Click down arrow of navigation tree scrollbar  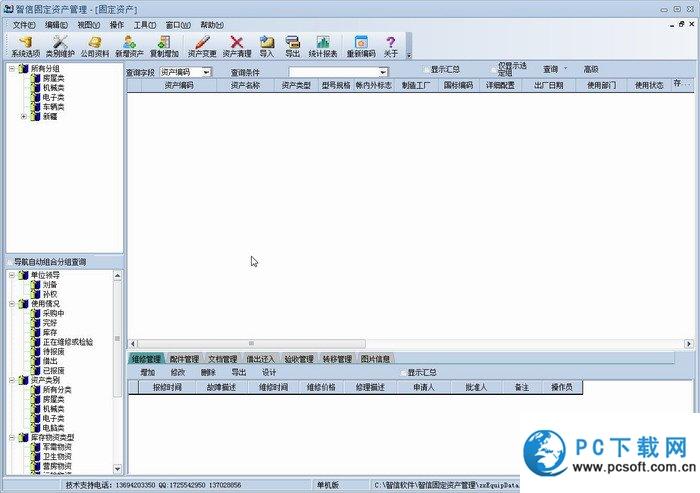[117, 469]
